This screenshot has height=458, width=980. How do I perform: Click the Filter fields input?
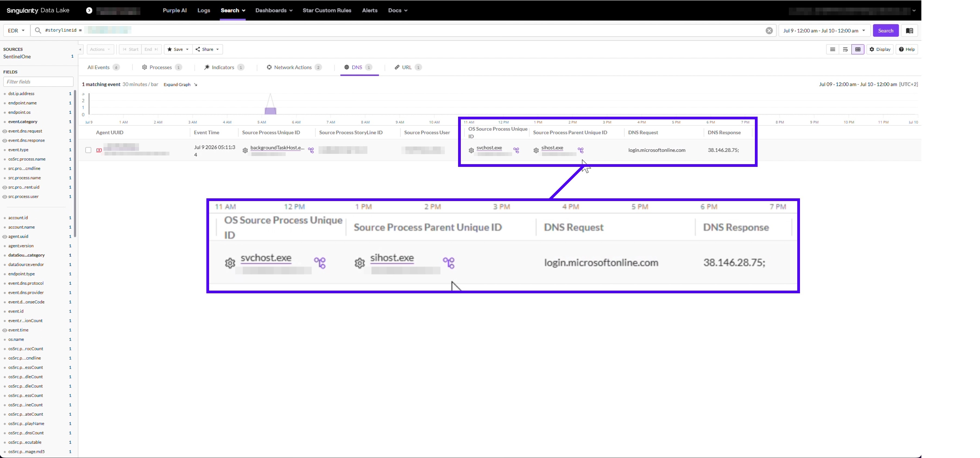[x=38, y=82]
